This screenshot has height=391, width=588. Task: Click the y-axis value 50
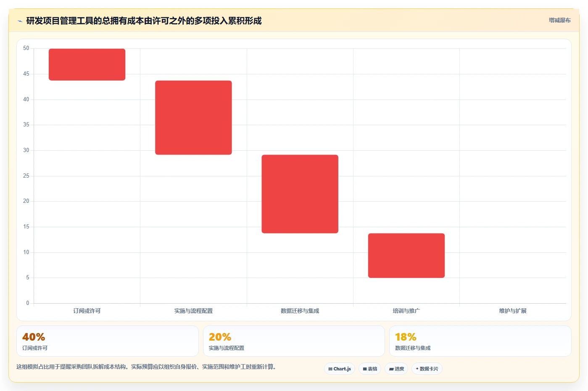(26, 48)
